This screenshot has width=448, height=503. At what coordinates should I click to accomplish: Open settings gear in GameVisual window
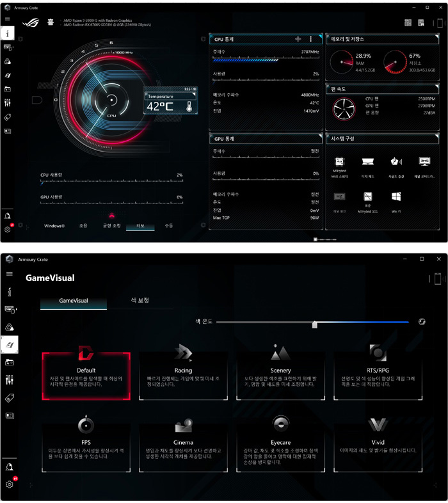[10, 484]
